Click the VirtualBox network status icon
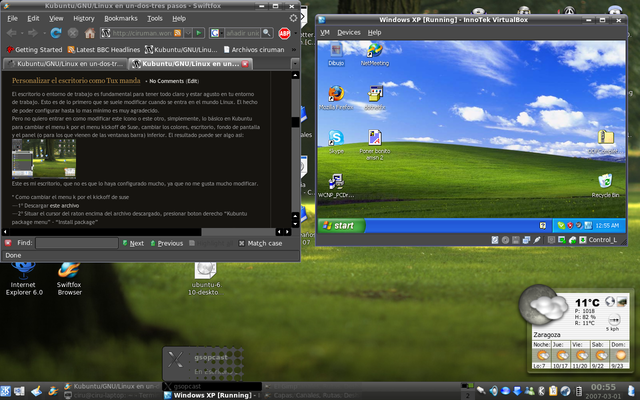The image size is (640, 400). [x=526, y=240]
